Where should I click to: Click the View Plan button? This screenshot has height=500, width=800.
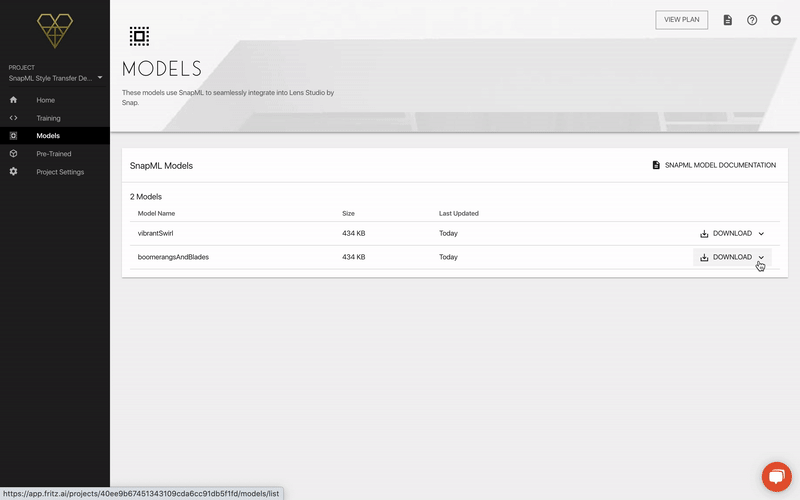682,20
